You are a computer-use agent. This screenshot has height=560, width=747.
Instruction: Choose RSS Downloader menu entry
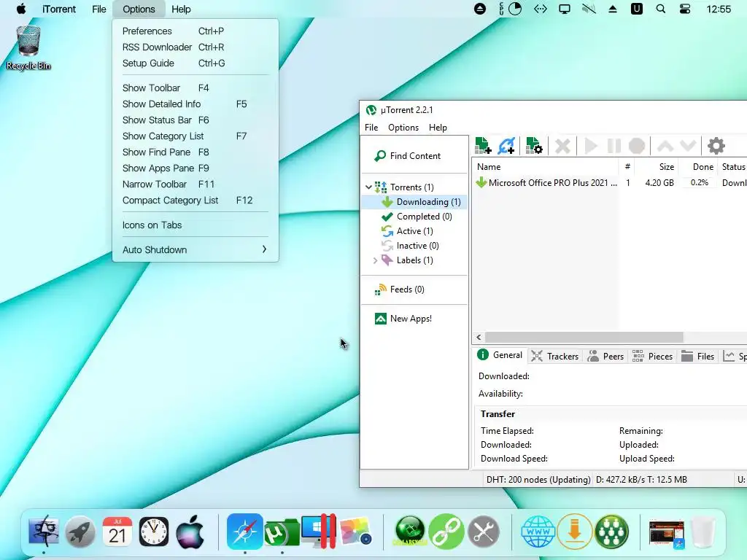(196, 47)
